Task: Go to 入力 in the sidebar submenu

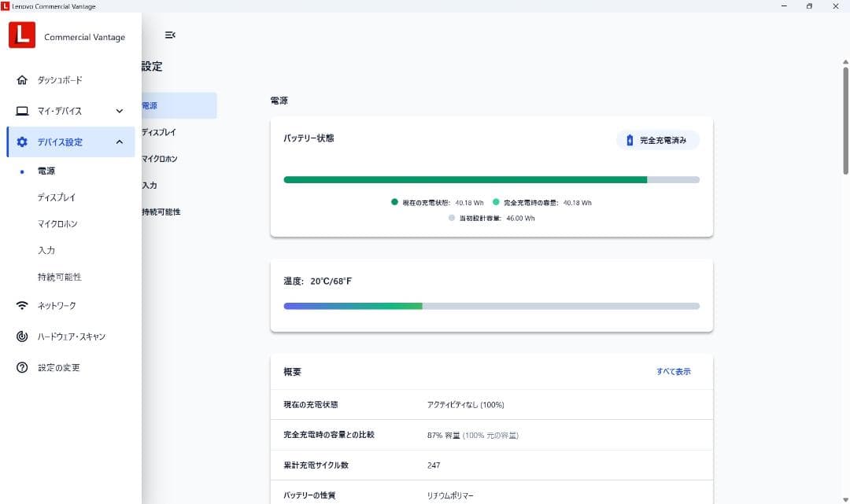Action: point(46,251)
